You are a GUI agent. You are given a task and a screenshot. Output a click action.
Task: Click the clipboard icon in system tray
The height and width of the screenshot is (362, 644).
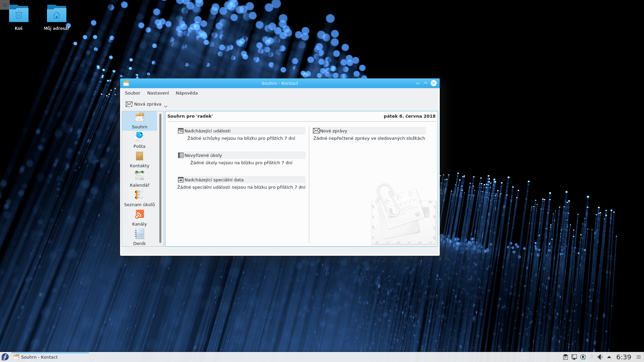tap(566, 357)
